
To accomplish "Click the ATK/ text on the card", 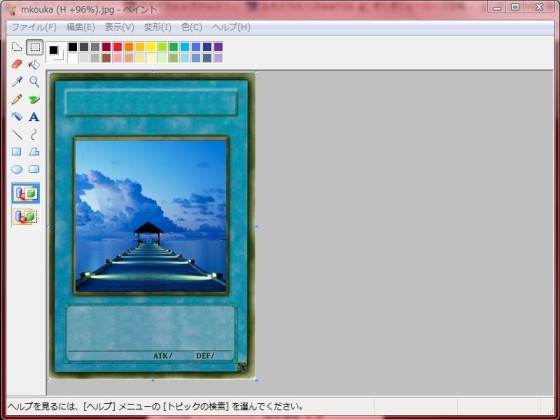I will point(162,356).
